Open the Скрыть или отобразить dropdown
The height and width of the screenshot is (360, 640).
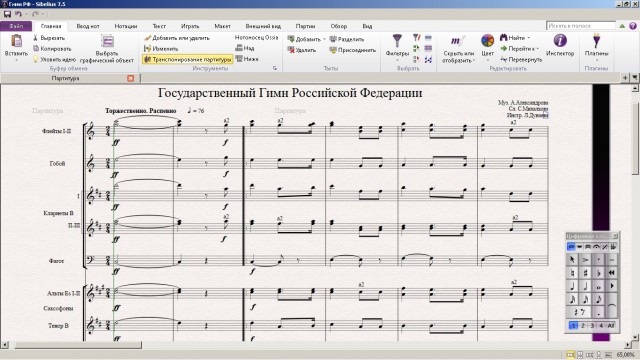point(458,49)
